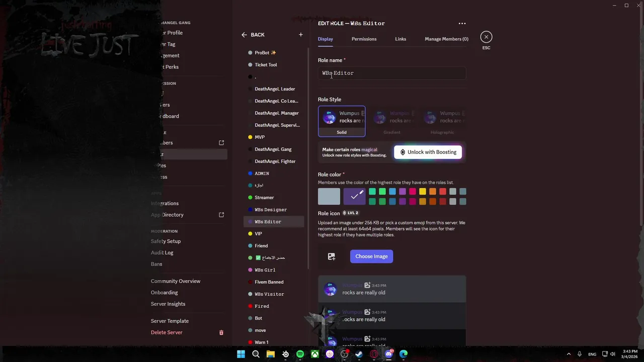
Task: Open Server Insights page
Action: click(168, 304)
